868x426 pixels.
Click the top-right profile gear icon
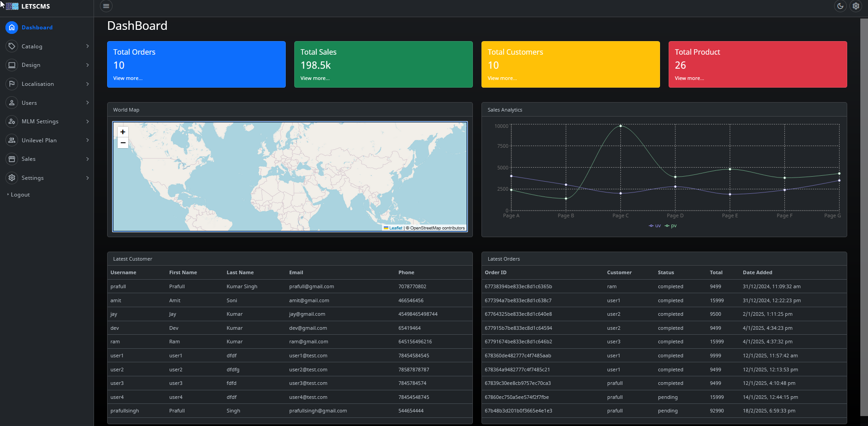[x=856, y=6]
